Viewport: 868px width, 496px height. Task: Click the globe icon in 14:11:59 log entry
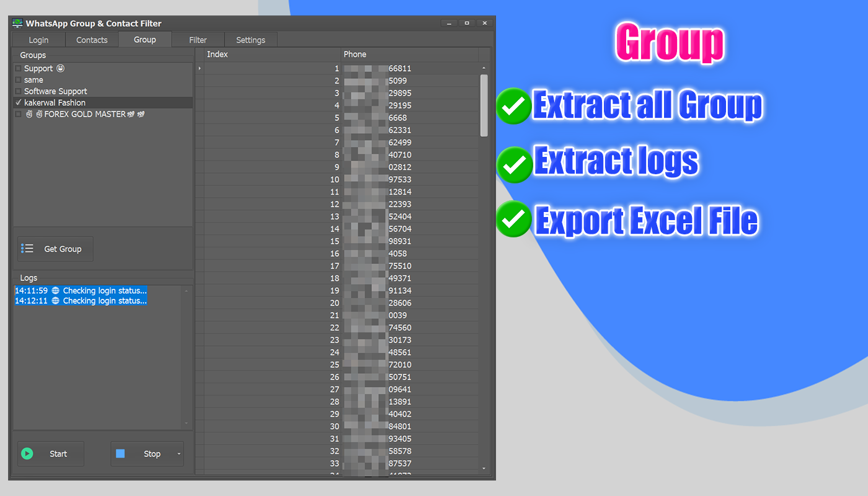pos(55,291)
